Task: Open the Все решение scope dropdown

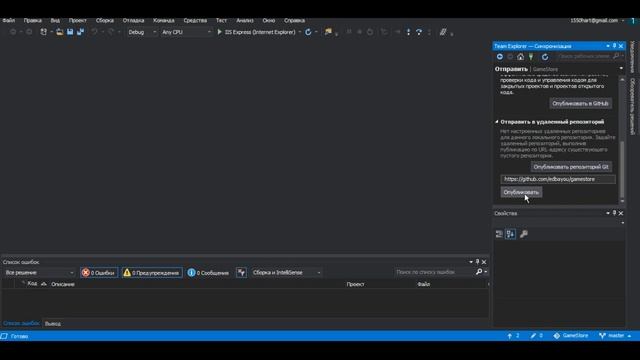Action: (39, 272)
